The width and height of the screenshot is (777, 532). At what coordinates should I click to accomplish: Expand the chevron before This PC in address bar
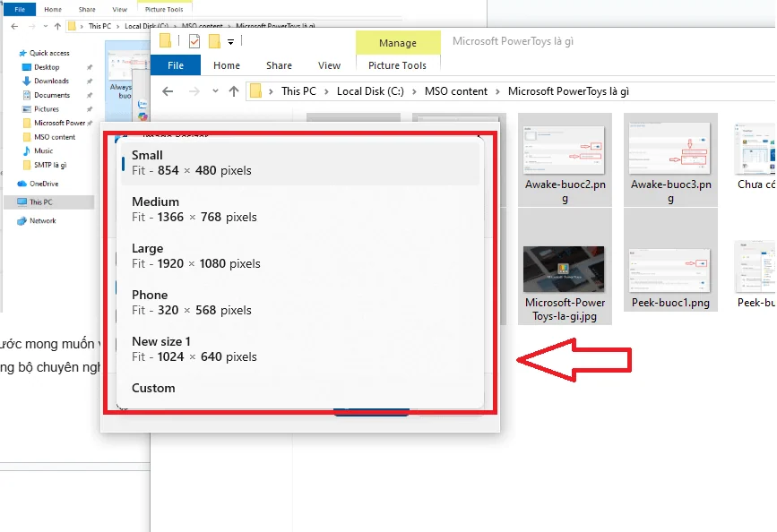(x=271, y=91)
